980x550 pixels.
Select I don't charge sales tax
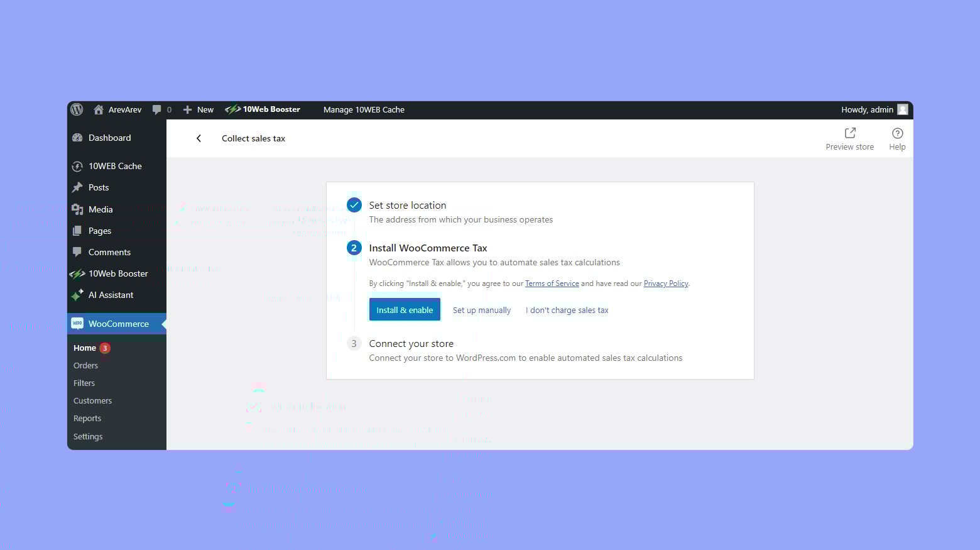(567, 310)
